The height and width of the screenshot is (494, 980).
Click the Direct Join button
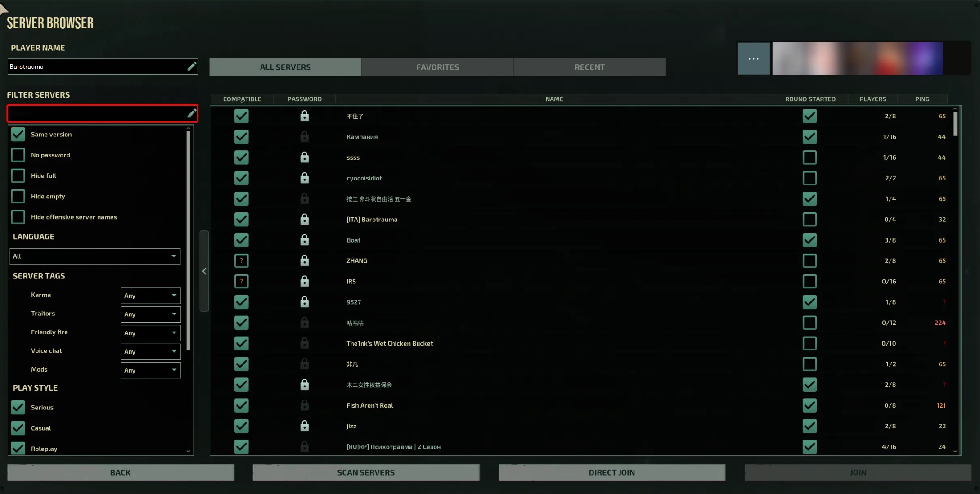coord(611,472)
